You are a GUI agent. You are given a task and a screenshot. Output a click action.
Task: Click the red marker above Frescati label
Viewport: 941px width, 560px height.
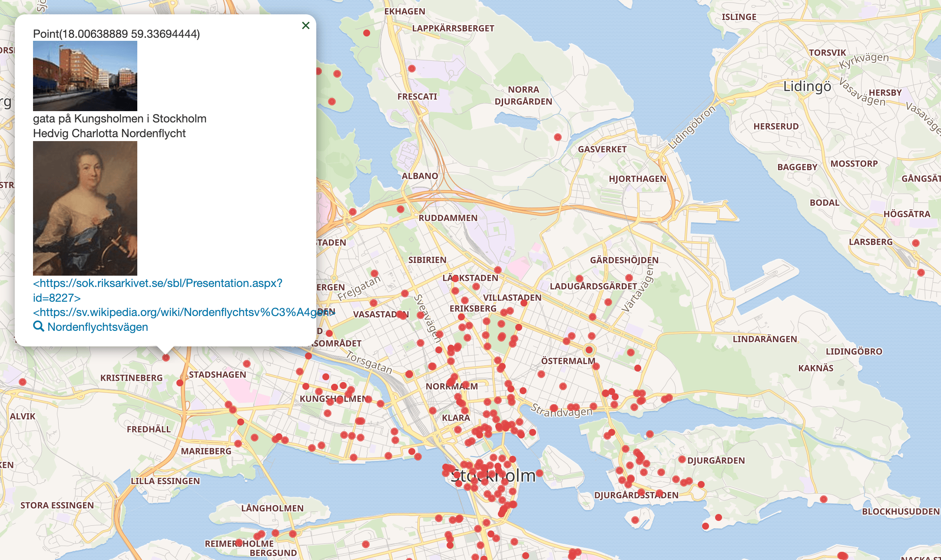[x=412, y=69]
